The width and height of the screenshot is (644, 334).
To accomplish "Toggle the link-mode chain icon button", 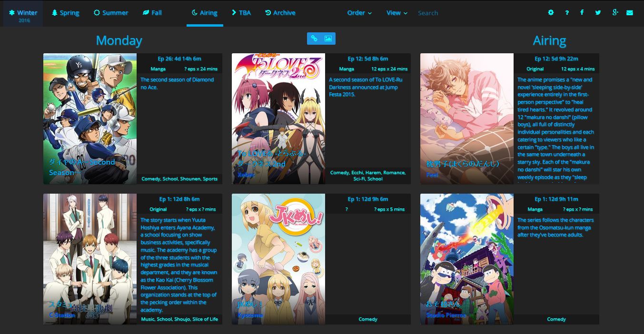I will coord(314,39).
